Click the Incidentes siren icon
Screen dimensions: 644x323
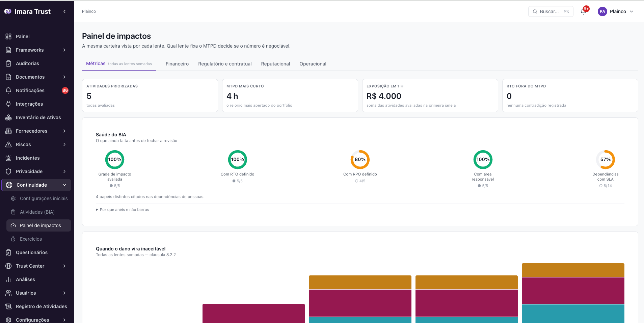click(x=8, y=158)
